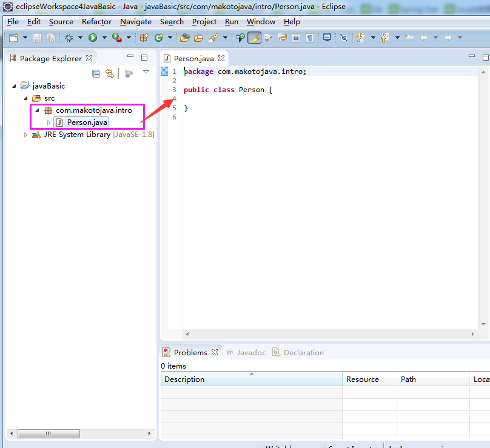Maximize the Package Explorer view
This screenshot has height=448, width=490.
click(144, 58)
